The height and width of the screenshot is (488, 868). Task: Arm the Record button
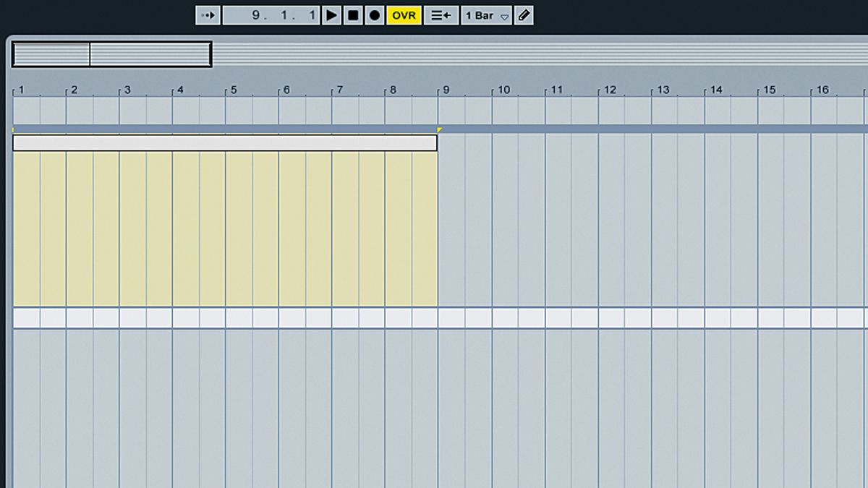click(x=374, y=14)
